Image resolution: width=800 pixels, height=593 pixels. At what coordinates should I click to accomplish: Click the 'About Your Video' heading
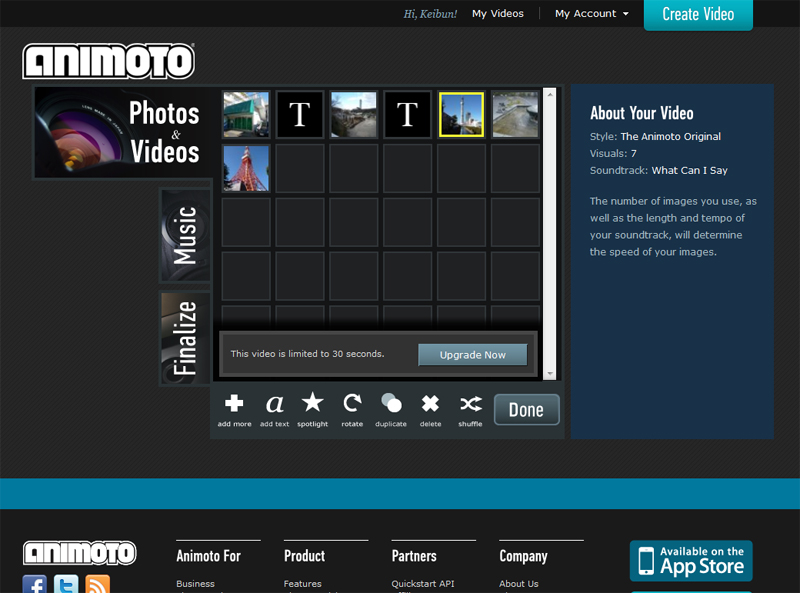tap(641, 113)
